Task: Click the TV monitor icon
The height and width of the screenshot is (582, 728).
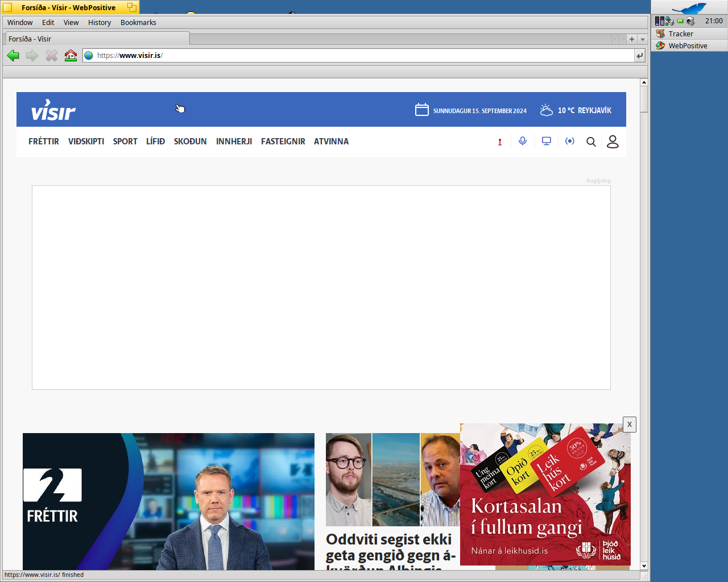Action: tap(547, 141)
